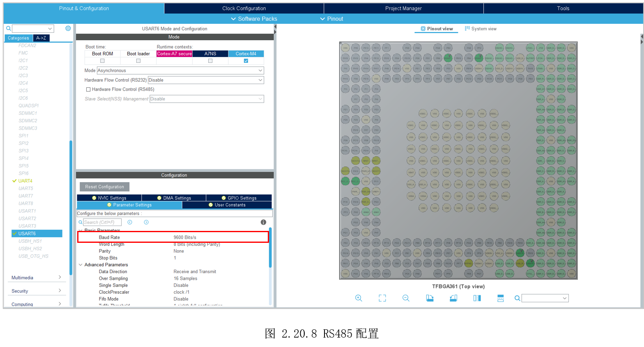Rotate the chip pinout clockwise
Screen dimensions: 644x347
tap(430, 298)
